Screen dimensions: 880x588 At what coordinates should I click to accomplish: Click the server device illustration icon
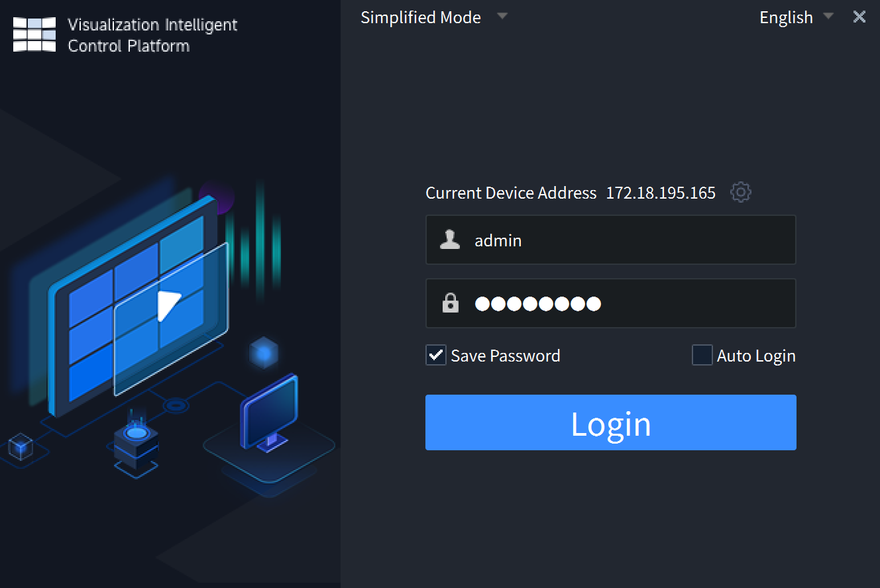135,445
